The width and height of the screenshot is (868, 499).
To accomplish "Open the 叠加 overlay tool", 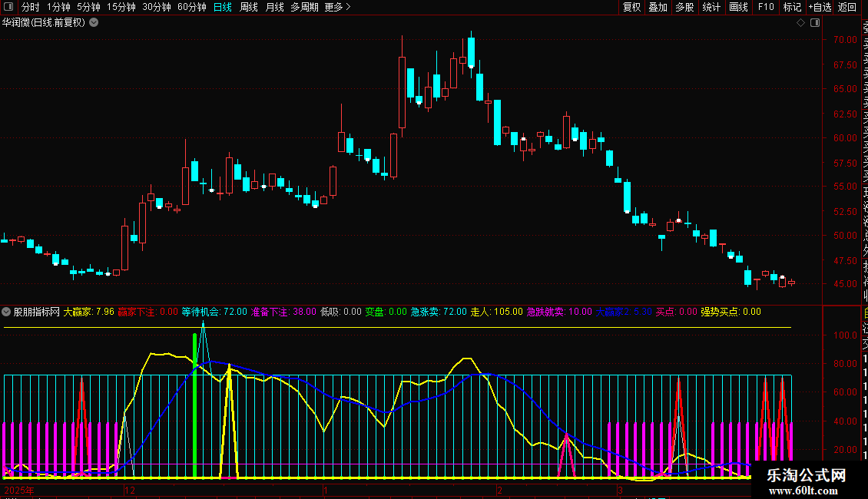I will click(x=658, y=7).
